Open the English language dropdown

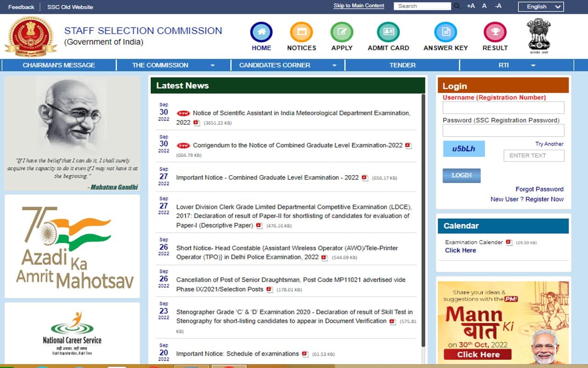tap(541, 7)
